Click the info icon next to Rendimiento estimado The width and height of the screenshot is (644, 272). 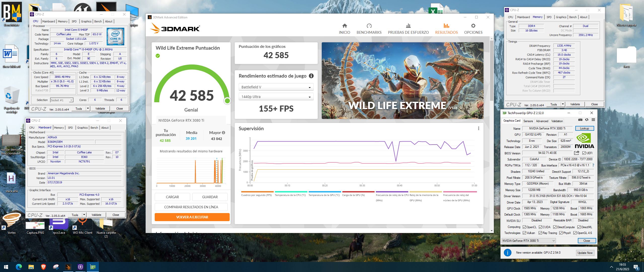311,76
